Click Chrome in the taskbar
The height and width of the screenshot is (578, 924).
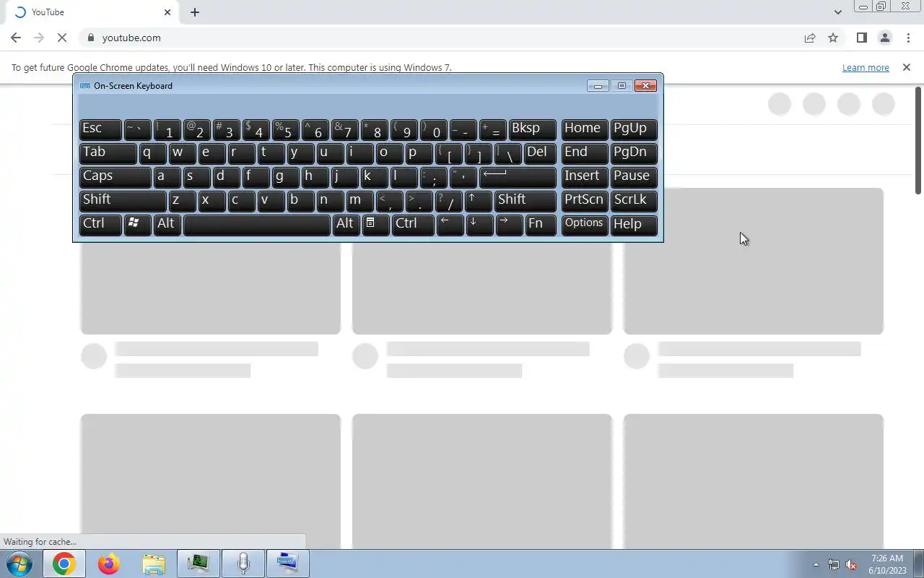[64, 564]
